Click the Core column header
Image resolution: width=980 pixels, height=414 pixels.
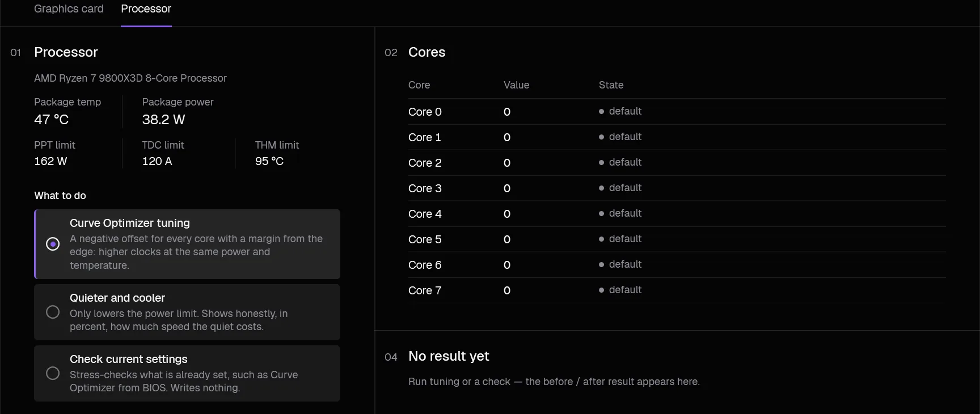419,85
